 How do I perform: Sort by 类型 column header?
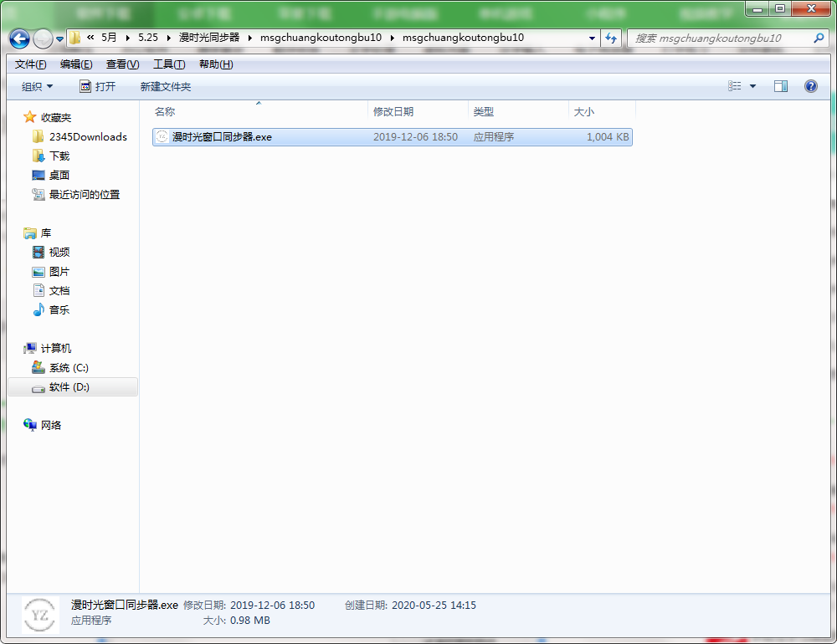pos(518,111)
